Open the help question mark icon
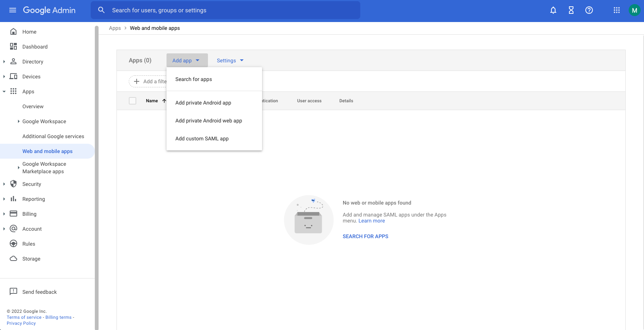644x330 pixels. point(589,10)
